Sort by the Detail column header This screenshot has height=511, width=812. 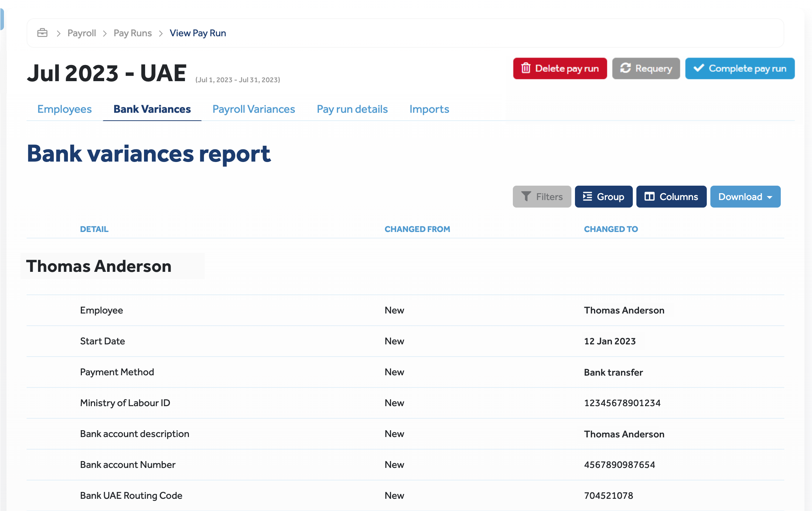pos(94,229)
